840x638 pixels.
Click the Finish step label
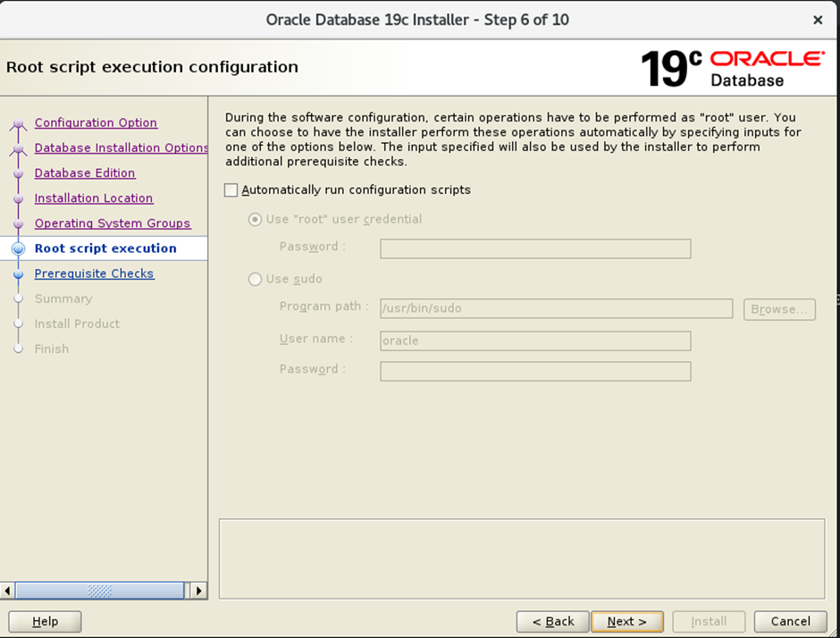pyautogui.click(x=52, y=349)
